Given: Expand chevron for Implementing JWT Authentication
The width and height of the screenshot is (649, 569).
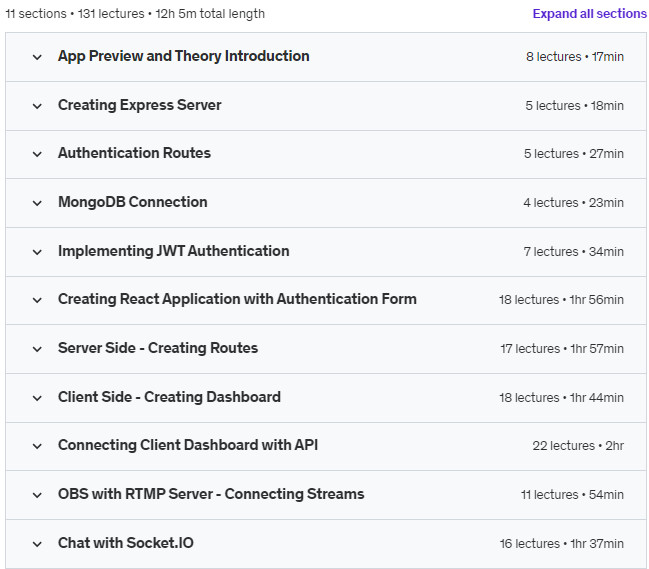Looking at the screenshot, I should (x=37, y=252).
